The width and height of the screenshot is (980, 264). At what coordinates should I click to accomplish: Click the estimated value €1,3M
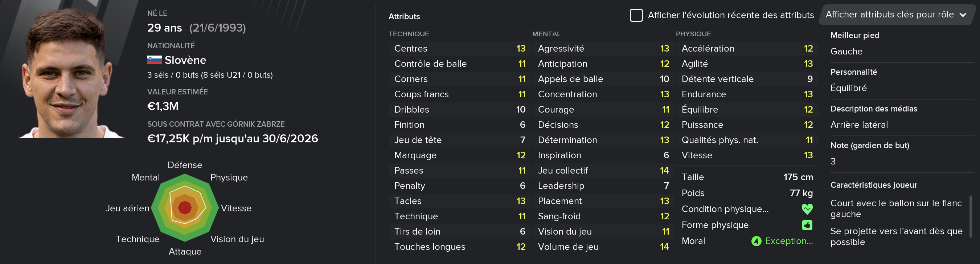(163, 106)
